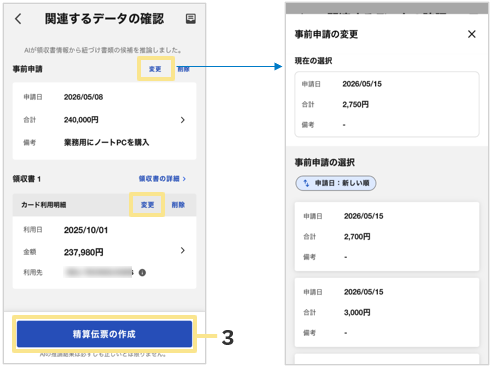495x370 pixels.
Task: Open the message icon in header
Action: [x=191, y=19]
